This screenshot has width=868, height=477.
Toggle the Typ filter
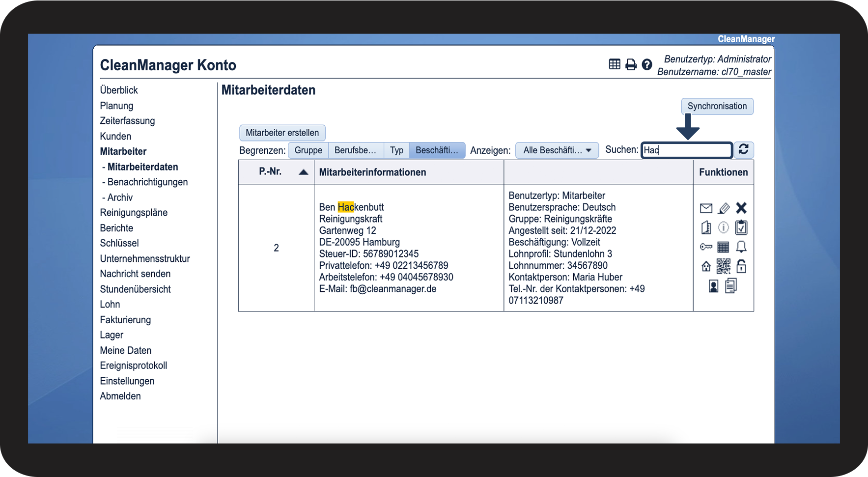coord(396,150)
